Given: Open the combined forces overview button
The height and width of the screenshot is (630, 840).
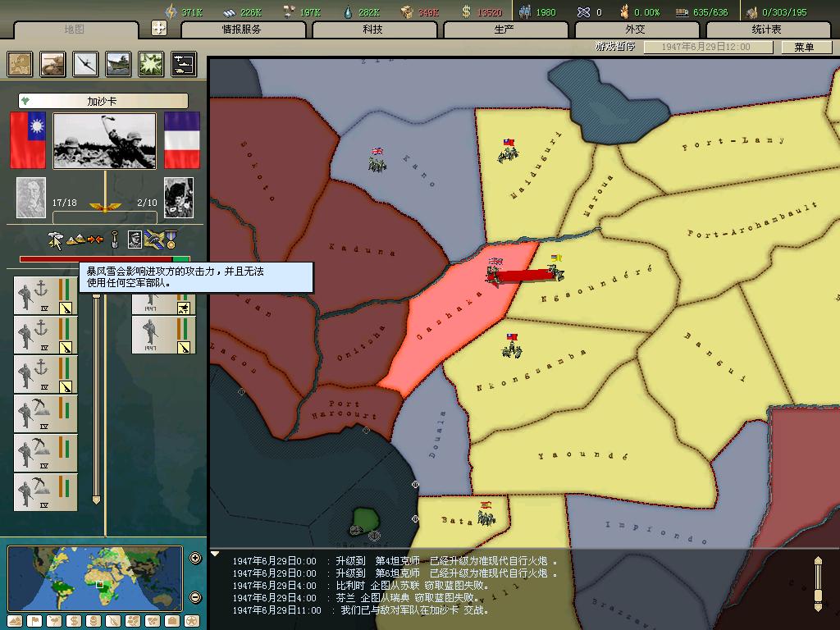Looking at the screenshot, I should [x=184, y=64].
